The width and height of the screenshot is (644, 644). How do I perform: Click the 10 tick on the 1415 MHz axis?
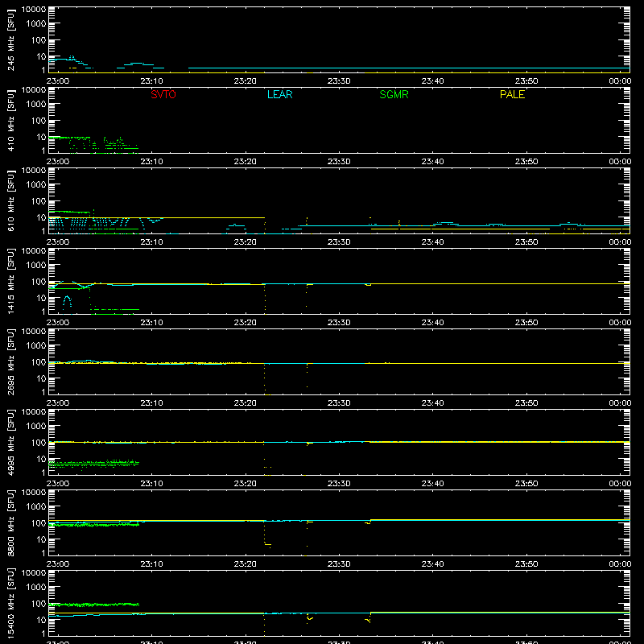[41, 298]
